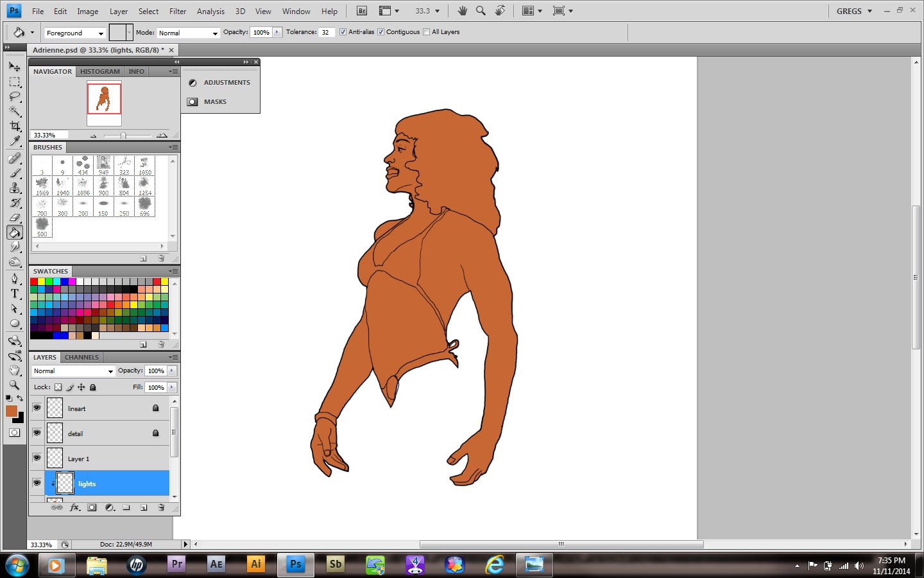Screen dimensions: 924x578
Task: Pick the Eyedropper tool
Action: click(15, 141)
